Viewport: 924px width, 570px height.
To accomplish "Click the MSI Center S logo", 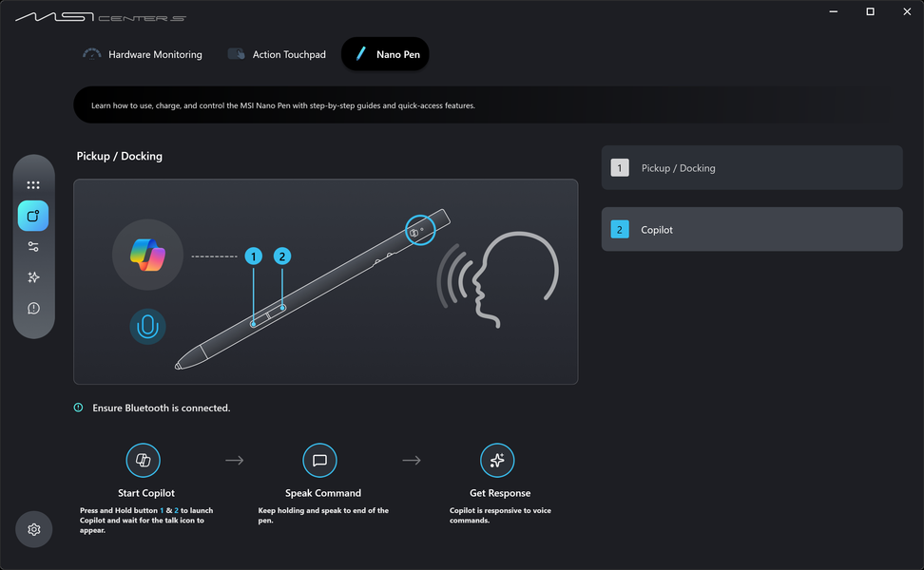I will [x=100, y=16].
